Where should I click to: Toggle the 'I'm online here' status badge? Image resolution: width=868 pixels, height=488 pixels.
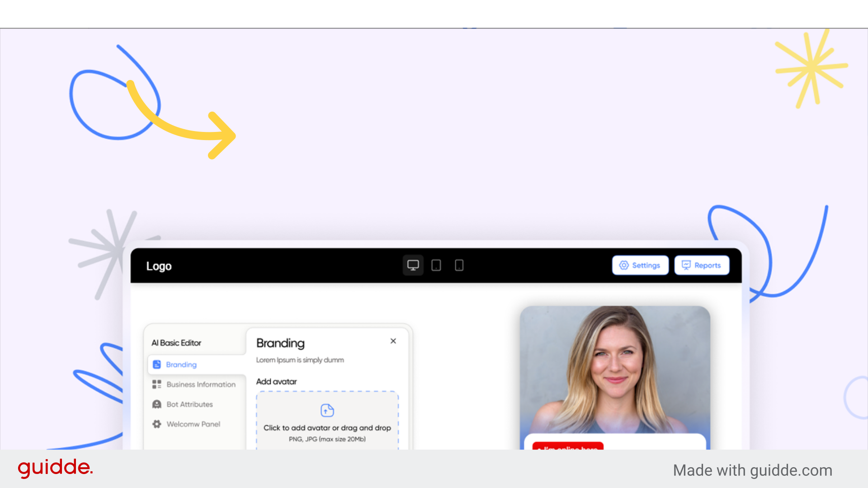567,448
